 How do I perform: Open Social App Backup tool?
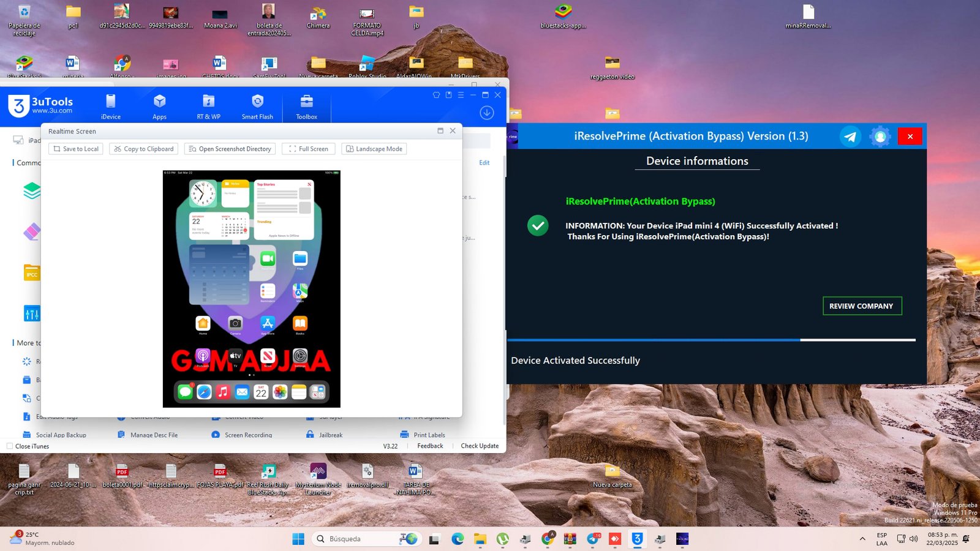(55, 435)
